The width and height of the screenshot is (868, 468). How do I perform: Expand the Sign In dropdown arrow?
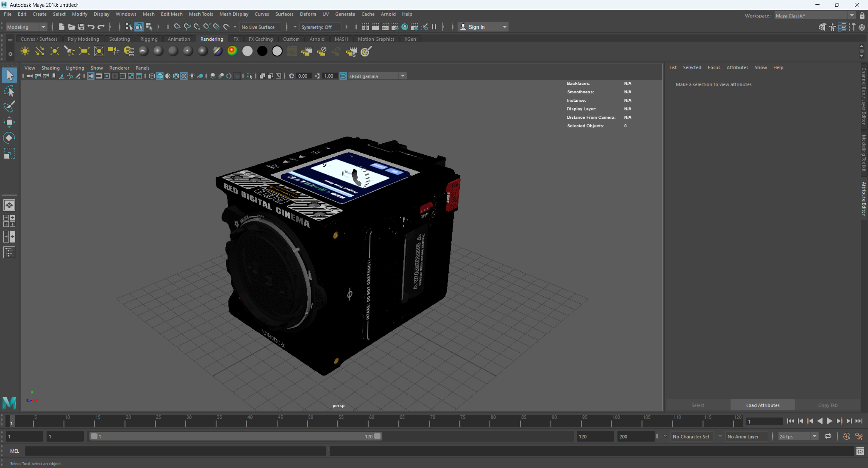tap(505, 27)
